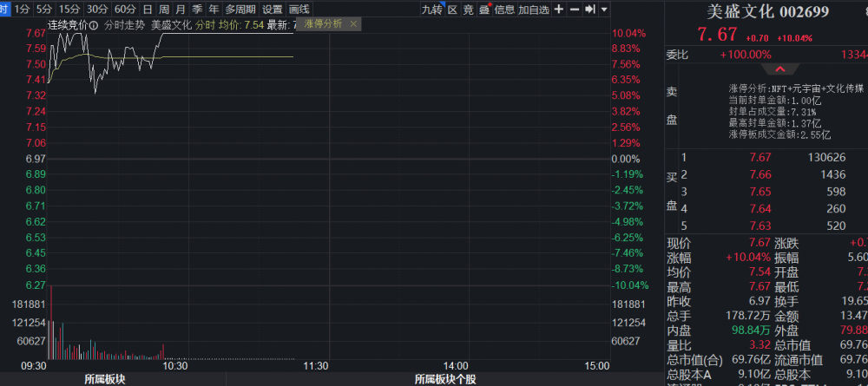This screenshot has width=868, height=386.
Task: Select buy level 5 price 7.63
Action: pos(760,226)
